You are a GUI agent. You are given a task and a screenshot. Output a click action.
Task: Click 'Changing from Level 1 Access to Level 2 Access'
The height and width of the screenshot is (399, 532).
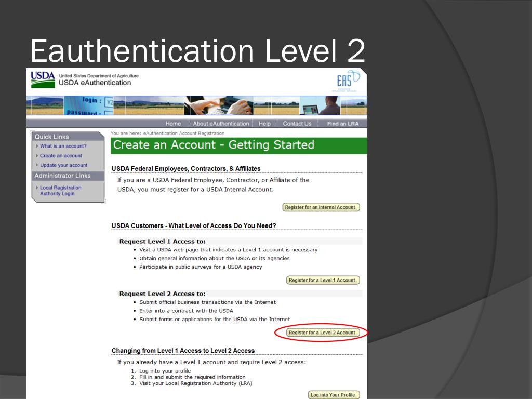(183, 351)
